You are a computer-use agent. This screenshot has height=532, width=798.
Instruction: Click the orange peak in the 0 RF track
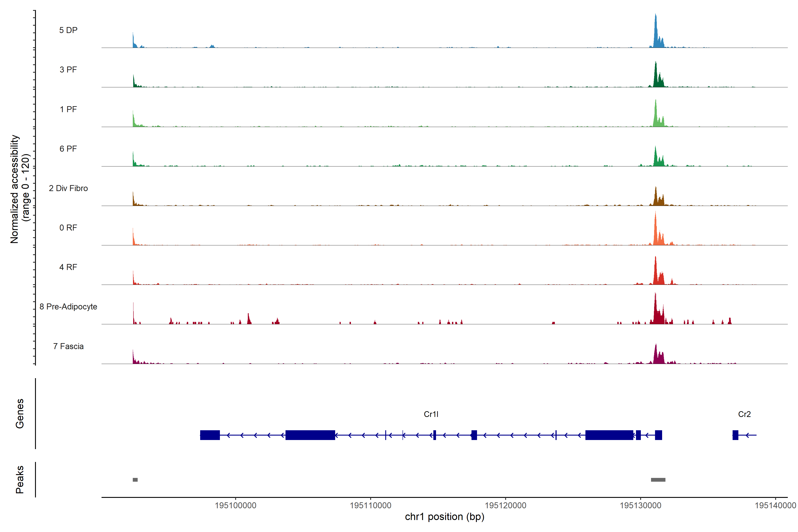[x=655, y=231]
